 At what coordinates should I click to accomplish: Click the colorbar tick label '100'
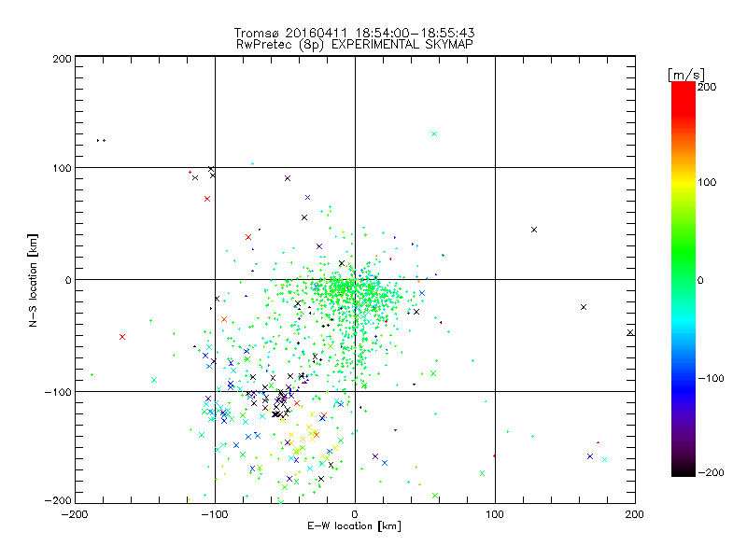(x=707, y=182)
